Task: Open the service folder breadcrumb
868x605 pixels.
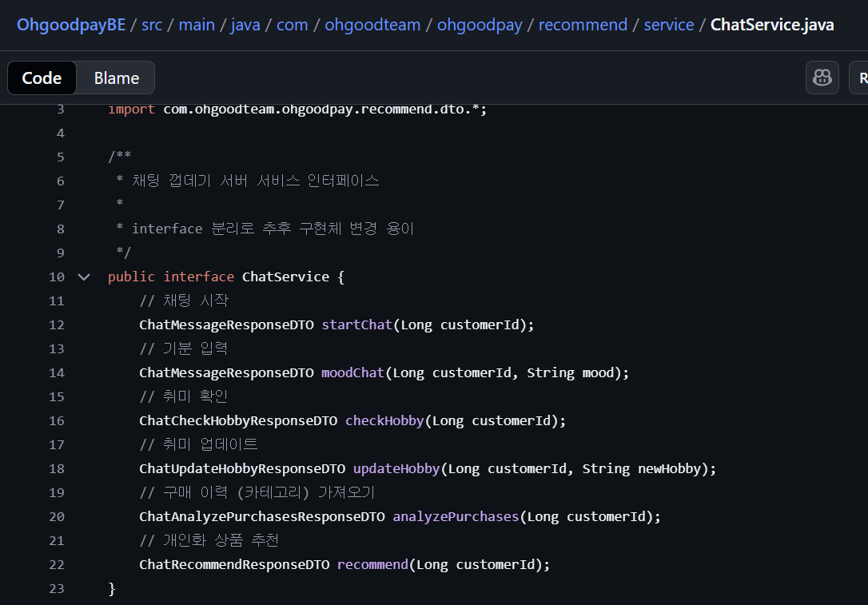Action: click(x=668, y=25)
